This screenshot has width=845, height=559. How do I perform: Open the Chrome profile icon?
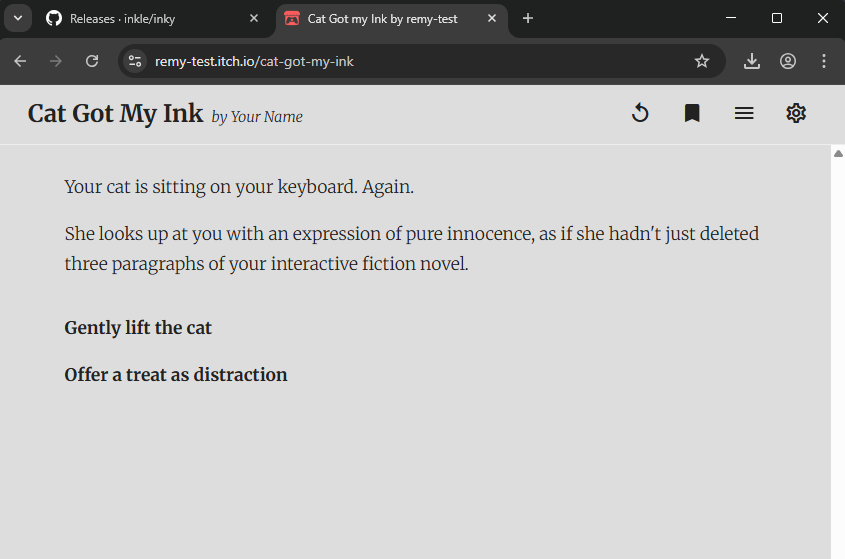coord(788,61)
